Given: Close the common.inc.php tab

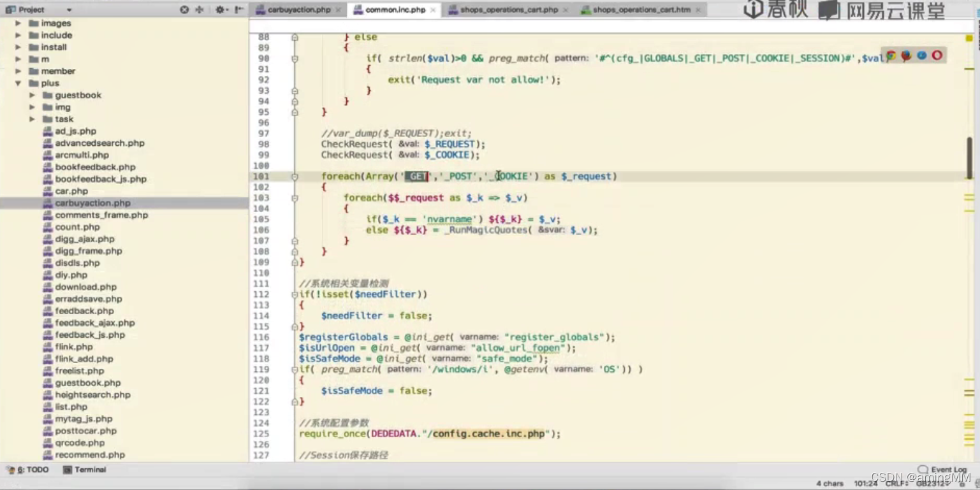Looking at the screenshot, I should coord(433,10).
